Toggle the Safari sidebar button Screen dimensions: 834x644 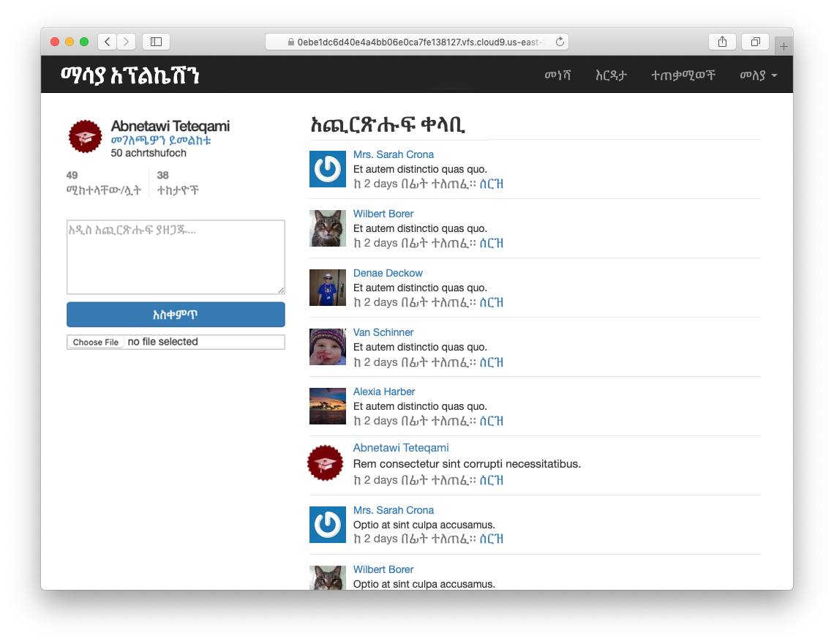pyautogui.click(x=156, y=42)
